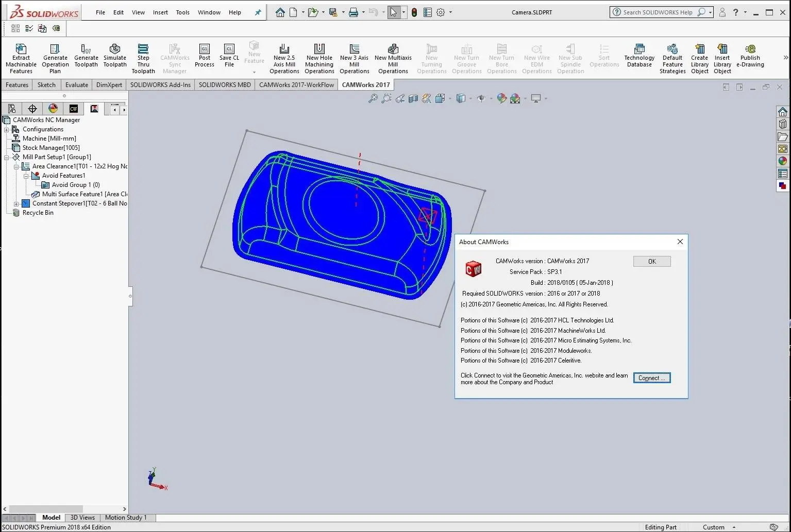
Task: Click the Section View icon
Action: pos(413,98)
